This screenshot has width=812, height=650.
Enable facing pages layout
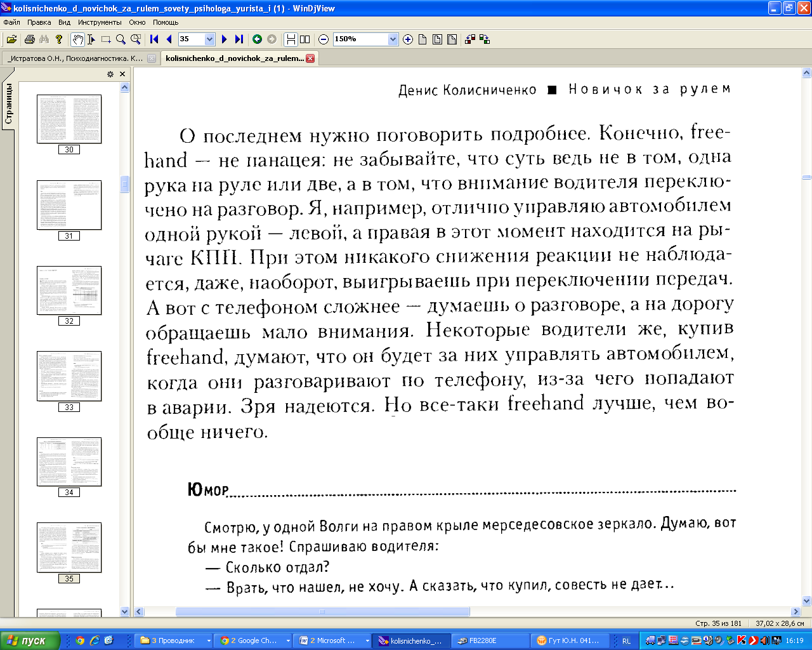point(305,39)
